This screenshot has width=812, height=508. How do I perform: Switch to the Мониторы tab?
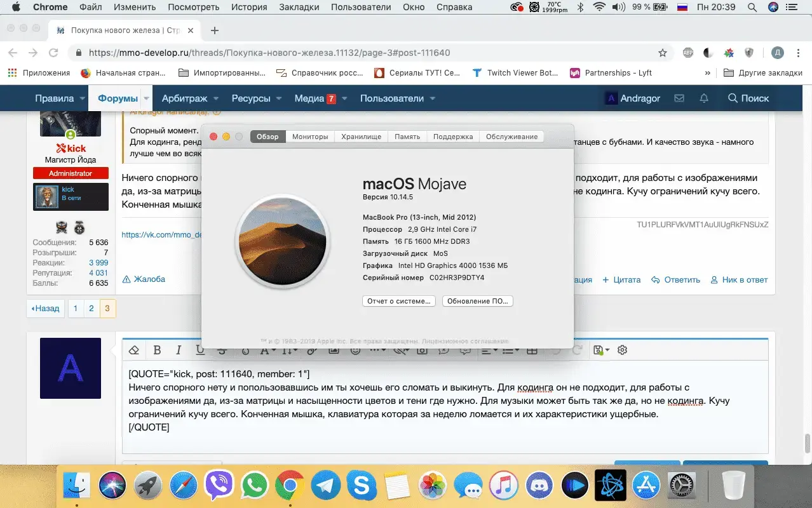pyautogui.click(x=310, y=137)
